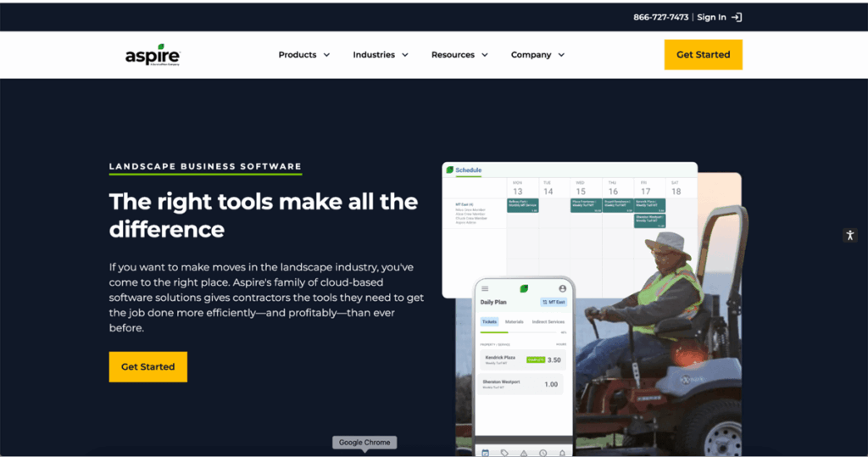Tap the calendar icon in phone bottom bar
Viewport: 868px width, 457px height.
coord(485,453)
